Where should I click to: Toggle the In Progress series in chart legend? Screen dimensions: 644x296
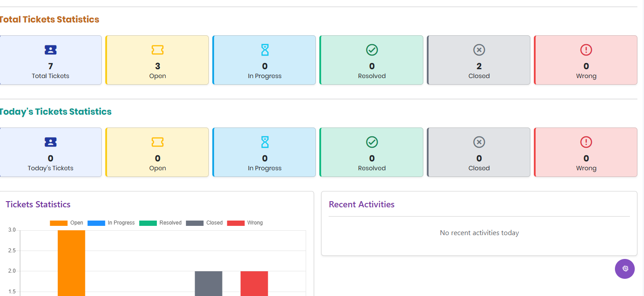tap(111, 223)
